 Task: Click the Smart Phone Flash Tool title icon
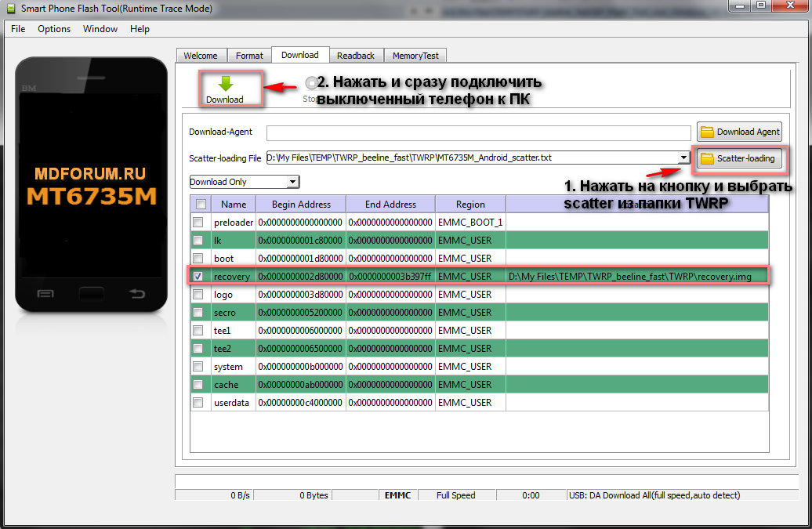pyautogui.click(x=11, y=9)
